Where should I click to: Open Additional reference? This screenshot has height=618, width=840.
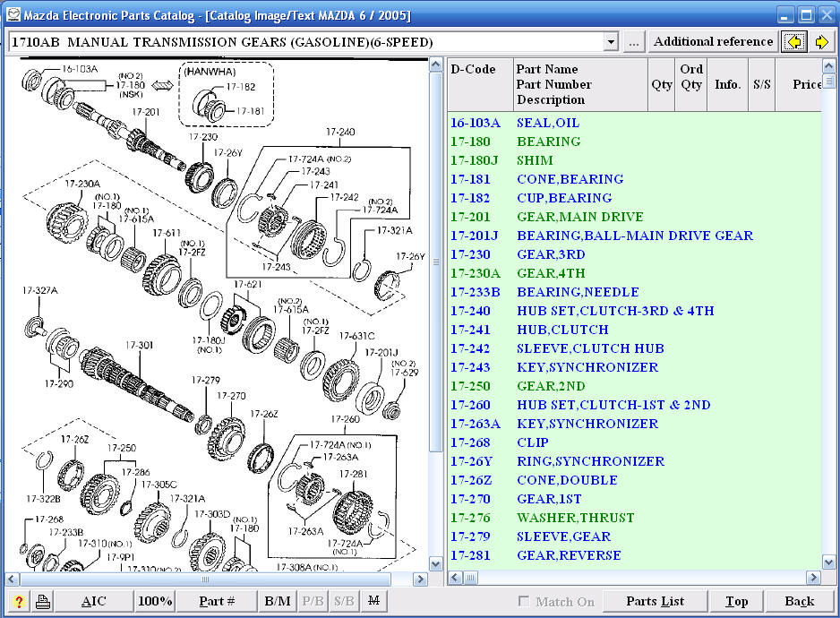(x=713, y=42)
